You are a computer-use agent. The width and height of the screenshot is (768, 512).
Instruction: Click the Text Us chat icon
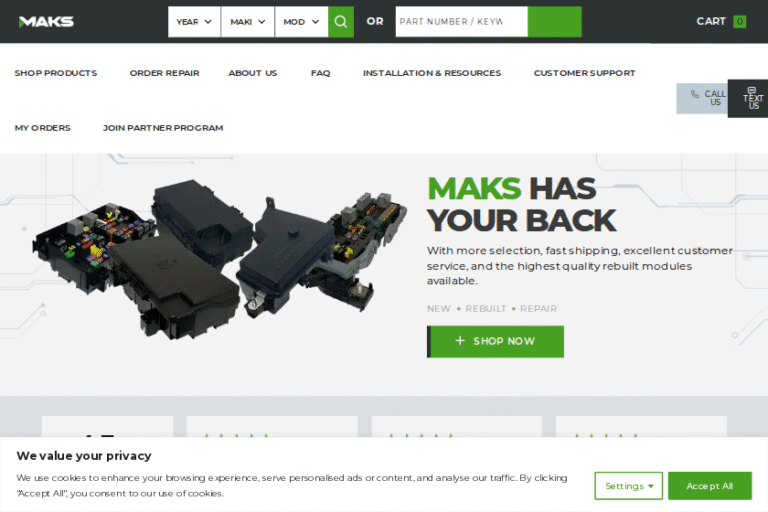coord(752,90)
